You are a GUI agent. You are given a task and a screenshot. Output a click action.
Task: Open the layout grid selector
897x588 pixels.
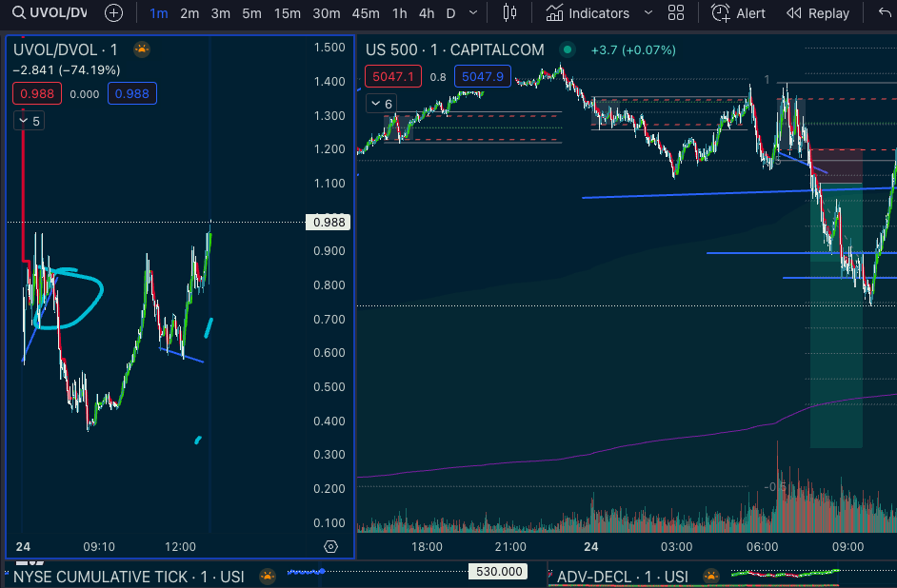coord(676,13)
